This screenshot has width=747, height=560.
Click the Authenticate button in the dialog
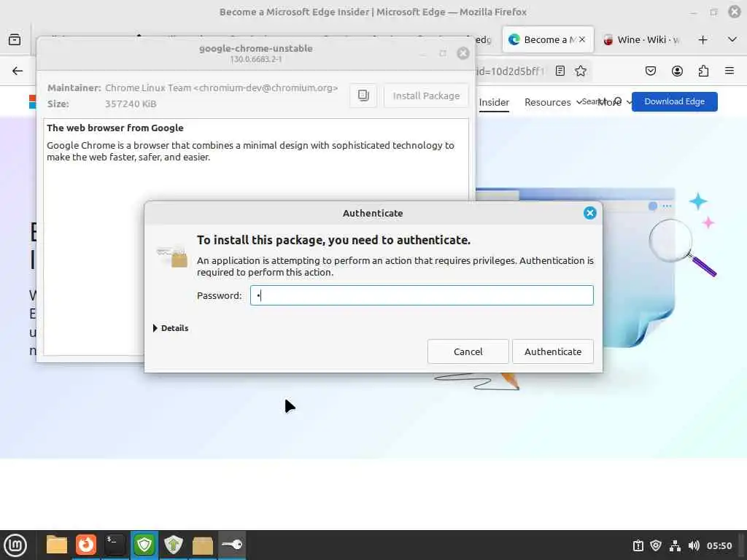(x=553, y=351)
